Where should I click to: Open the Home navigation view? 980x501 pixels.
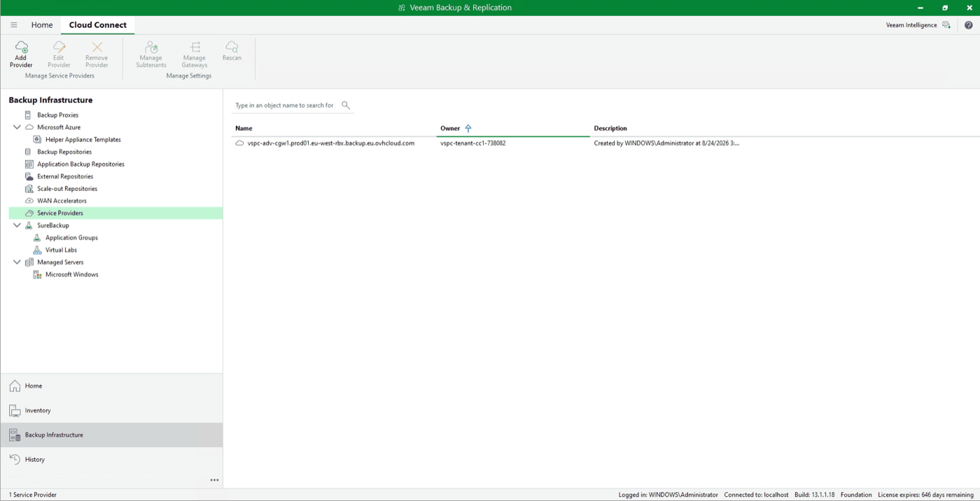111,386
